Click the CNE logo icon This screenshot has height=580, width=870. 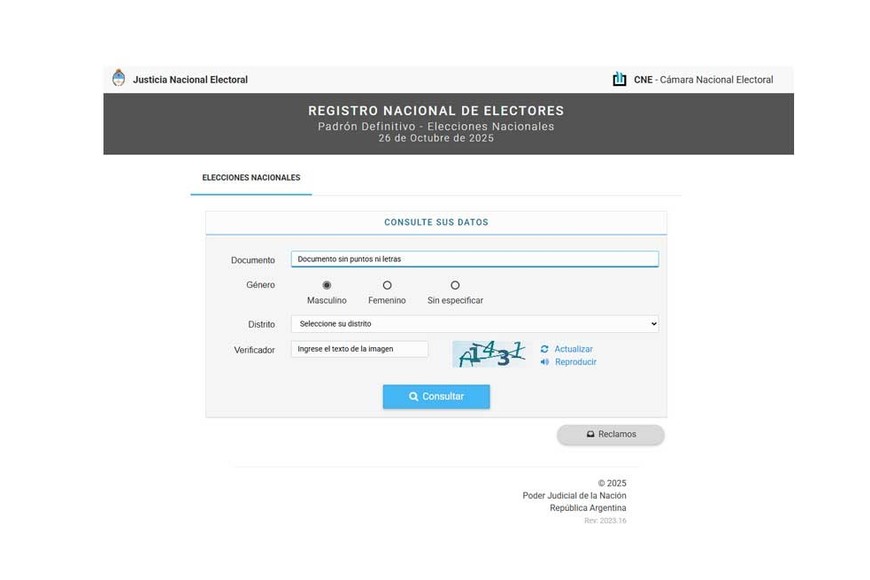[620, 79]
